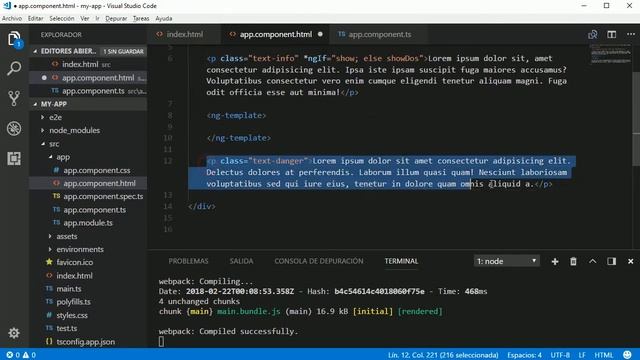Collapse the src folder

click(x=43, y=144)
